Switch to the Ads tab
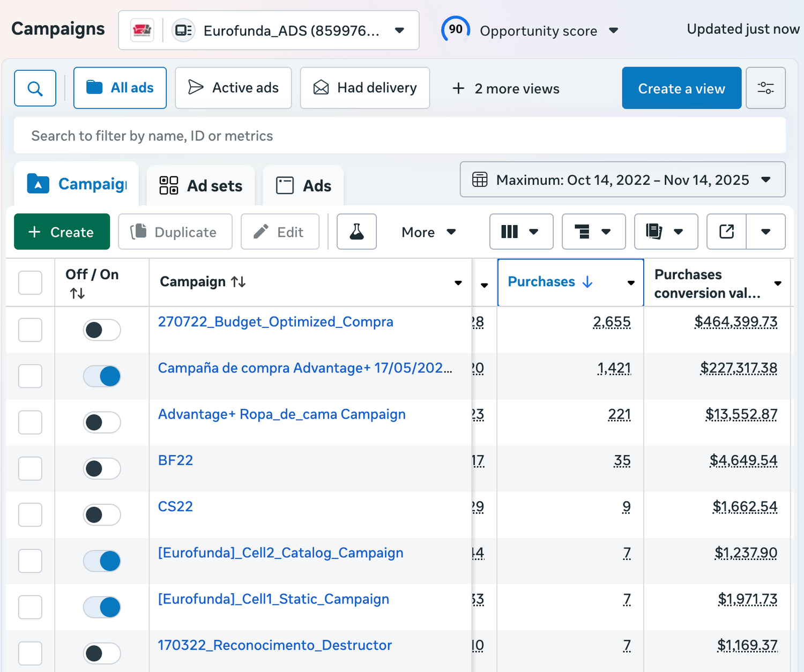The image size is (804, 672). coord(303,186)
